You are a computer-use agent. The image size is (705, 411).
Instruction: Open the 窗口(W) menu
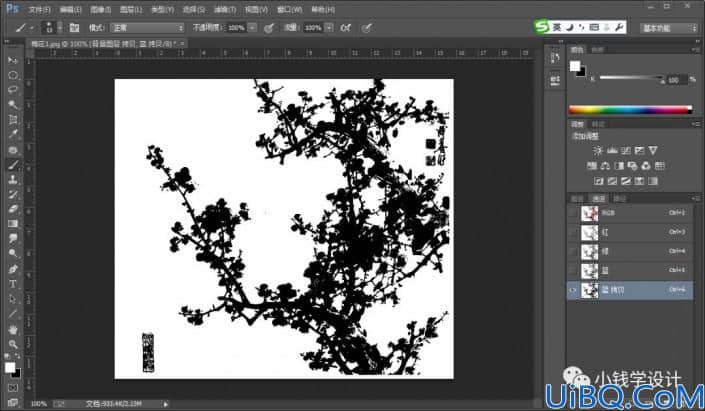pos(289,9)
